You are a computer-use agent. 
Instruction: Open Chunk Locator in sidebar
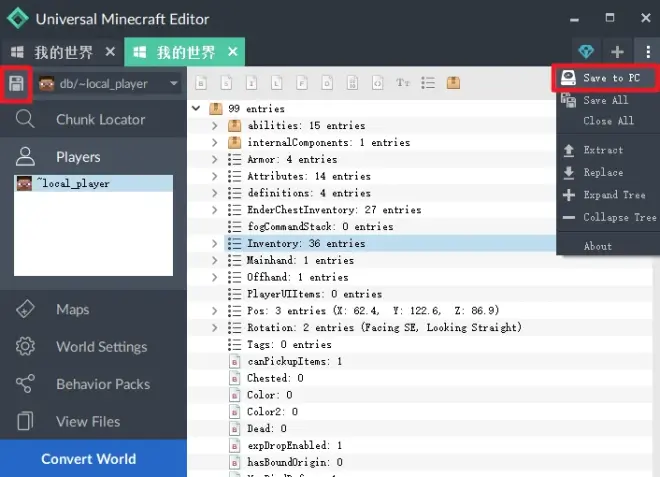pos(93,120)
